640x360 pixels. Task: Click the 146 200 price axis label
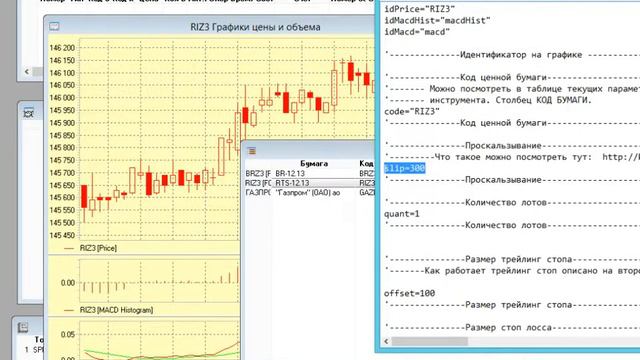(x=62, y=48)
